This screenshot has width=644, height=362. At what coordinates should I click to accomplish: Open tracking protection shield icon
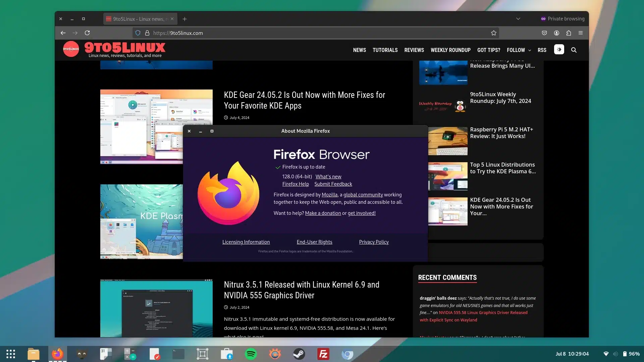(138, 33)
